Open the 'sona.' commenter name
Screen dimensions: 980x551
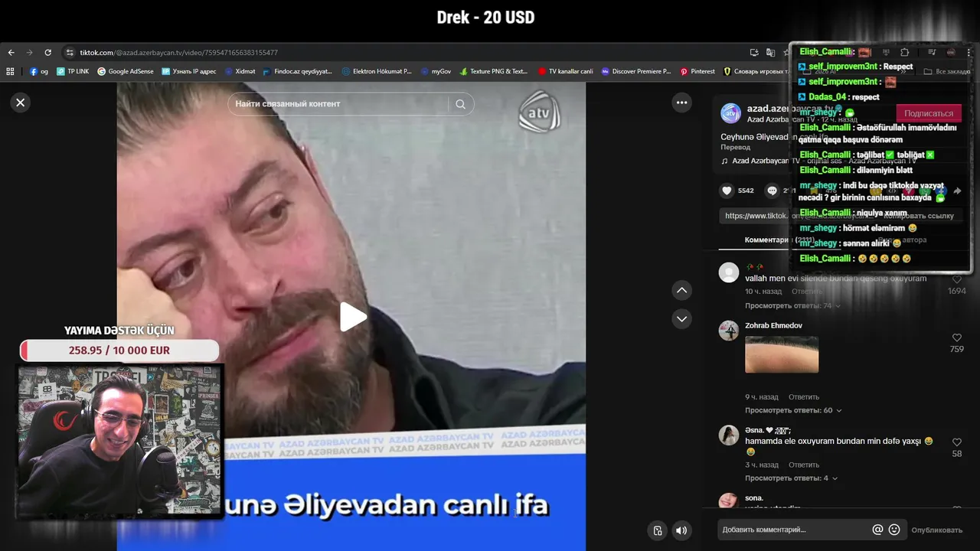754,498
